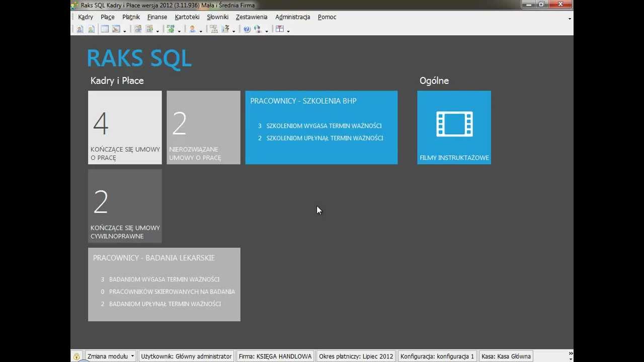Click Kasa: Kasa Główna status field
Screen dimensions: 644x362
tap(506, 356)
